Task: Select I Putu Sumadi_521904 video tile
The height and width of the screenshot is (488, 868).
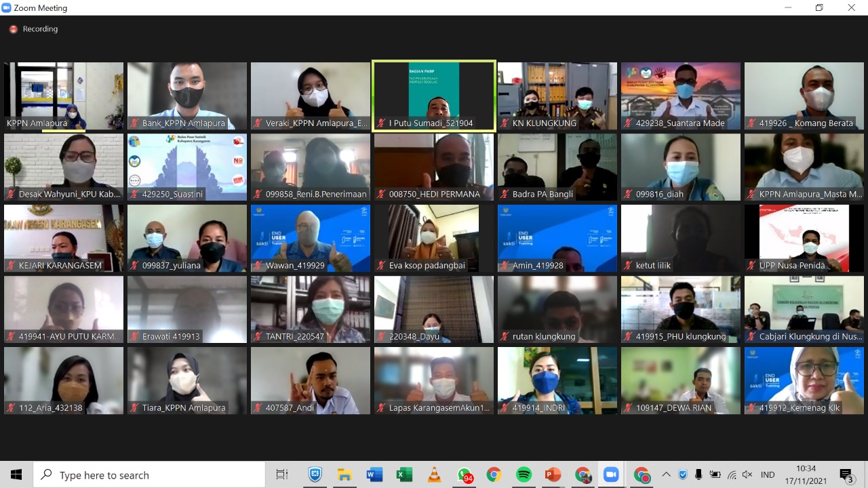Action: [x=434, y=95]
